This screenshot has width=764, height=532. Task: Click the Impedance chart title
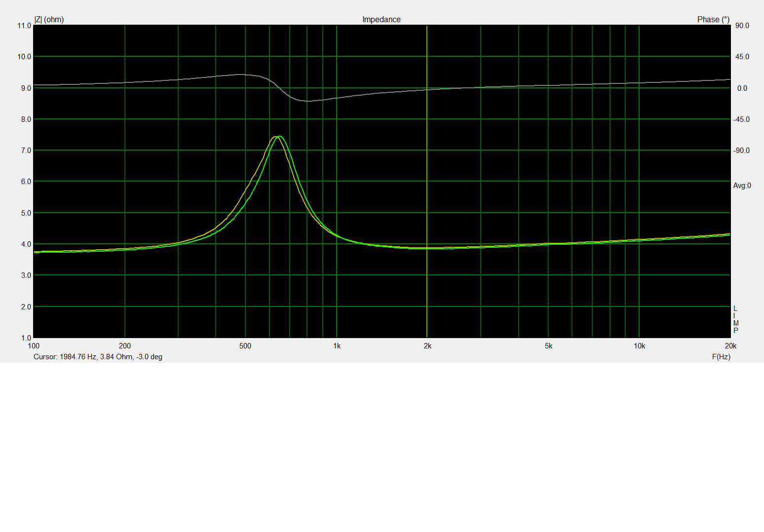point(381,20)
